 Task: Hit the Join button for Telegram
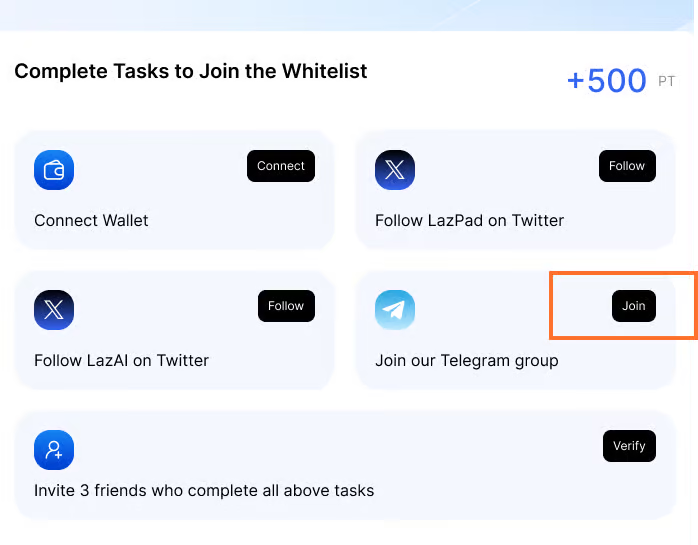pyautogui.click(x=634, y=306)
